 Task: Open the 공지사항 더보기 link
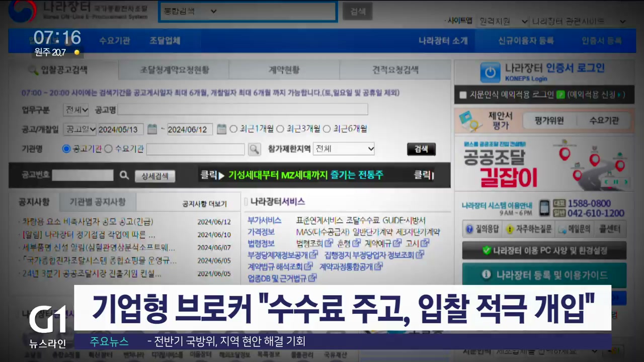tap(204, 204)
